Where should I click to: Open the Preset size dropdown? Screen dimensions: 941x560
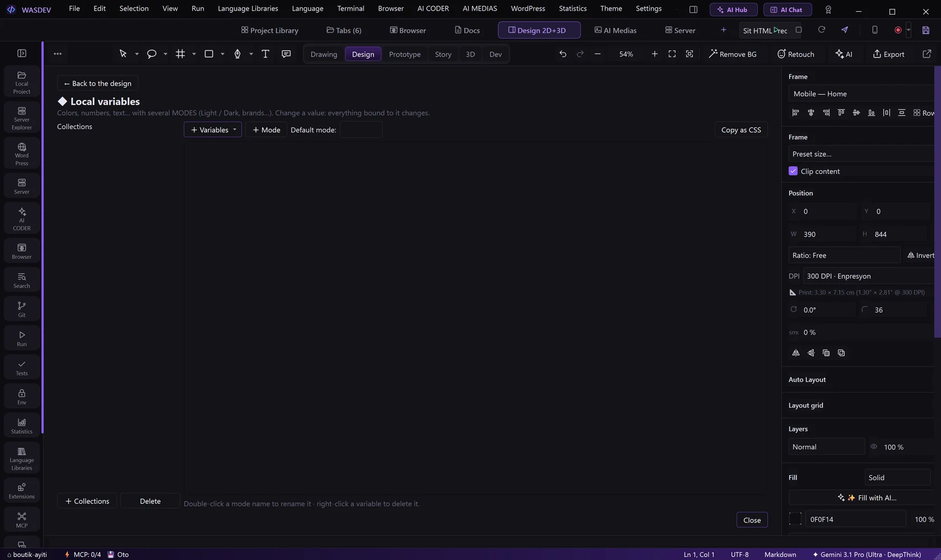point(861,154)
